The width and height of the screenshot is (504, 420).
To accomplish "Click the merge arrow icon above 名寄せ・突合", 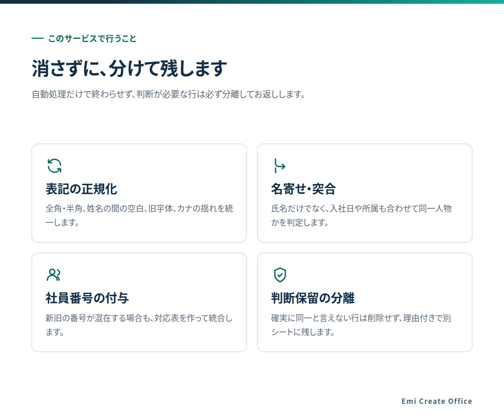I will click(x=280, y=166).
